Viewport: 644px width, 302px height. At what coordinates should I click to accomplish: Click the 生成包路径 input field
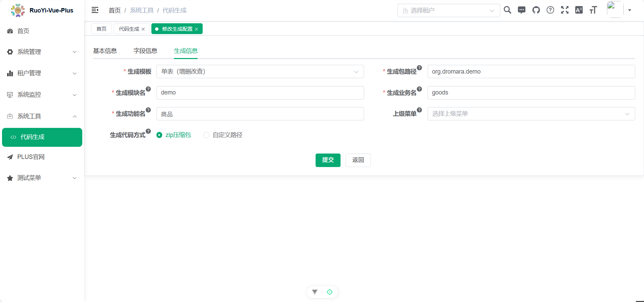click(531, 72)
